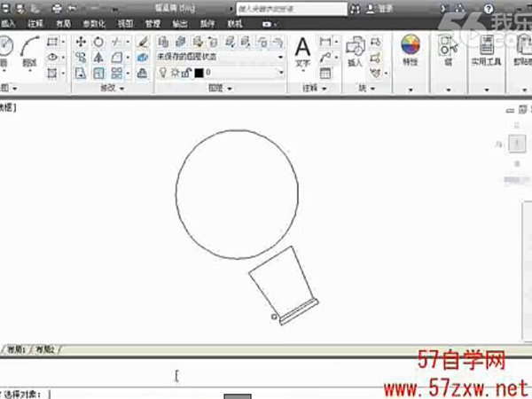Toggle the layer lock padlock icon

tap(184, 71)
